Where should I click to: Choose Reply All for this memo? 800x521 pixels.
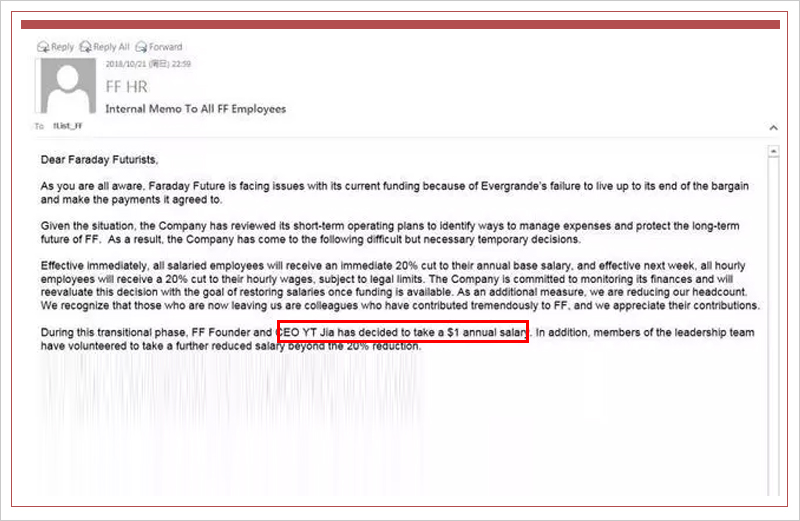click(104, 47)
